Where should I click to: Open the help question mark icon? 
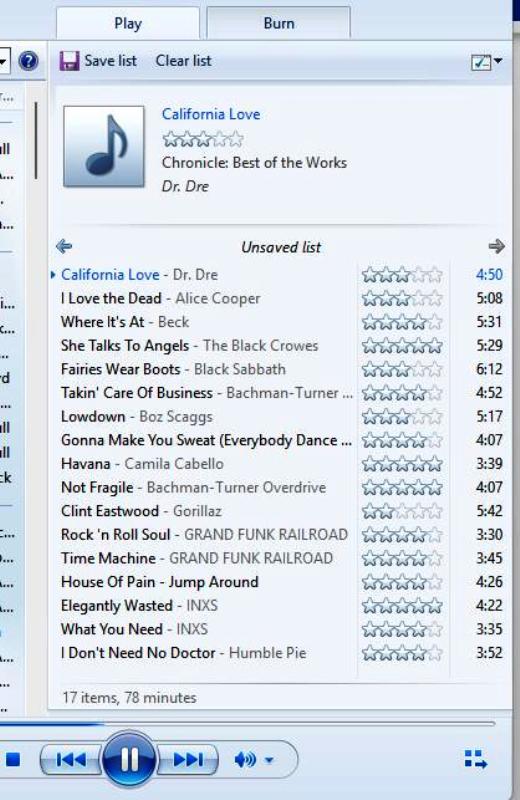coord(28,61)
